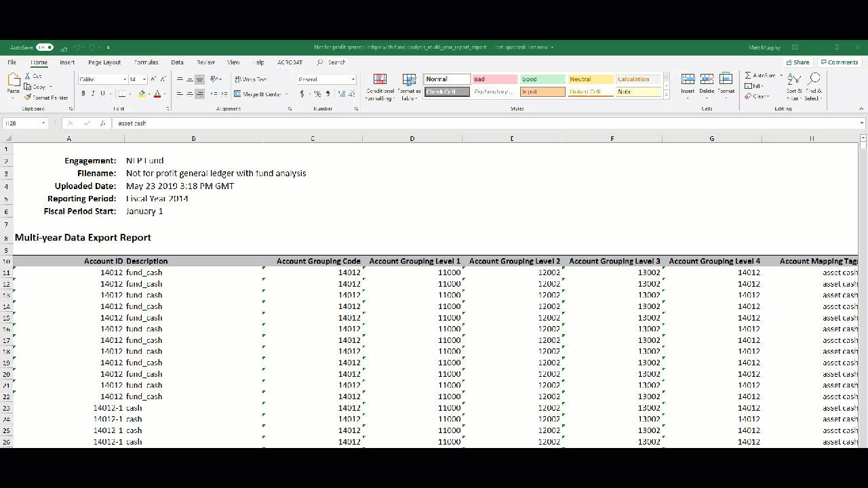The height and width of the screenshot is (488, 868).
Task: Activate the Format Painter brush
Action: (28, 98)
